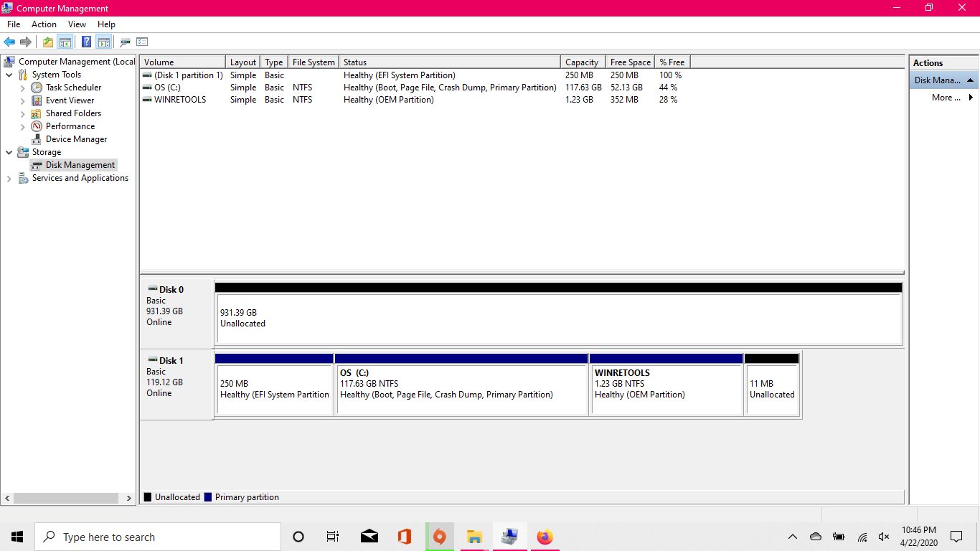The image size is (980, 551).
Task: Sort by % Free column header
Action: (x=672, y=62)
